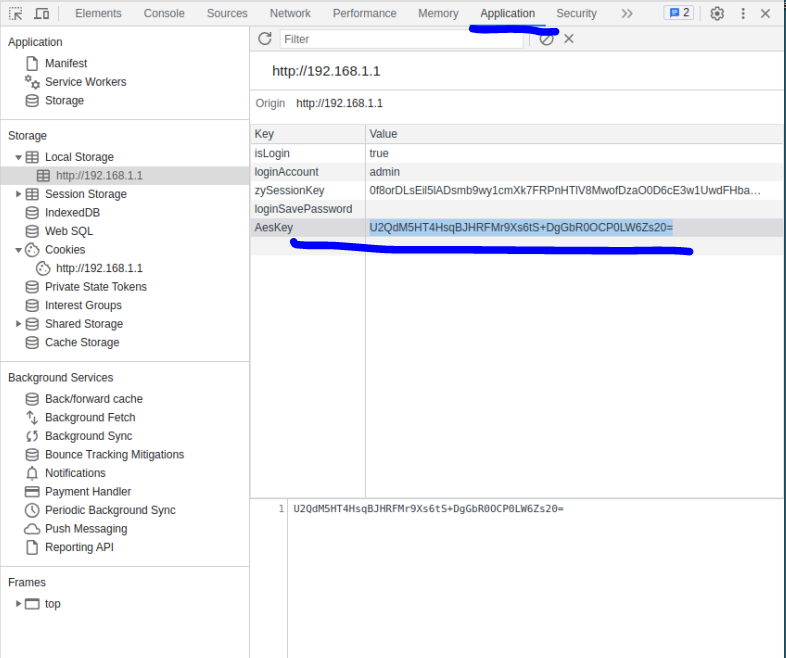Show more DevTools tabs chevron
The height and width of the screenshot is (658, 786).
(x=627, y=14)
